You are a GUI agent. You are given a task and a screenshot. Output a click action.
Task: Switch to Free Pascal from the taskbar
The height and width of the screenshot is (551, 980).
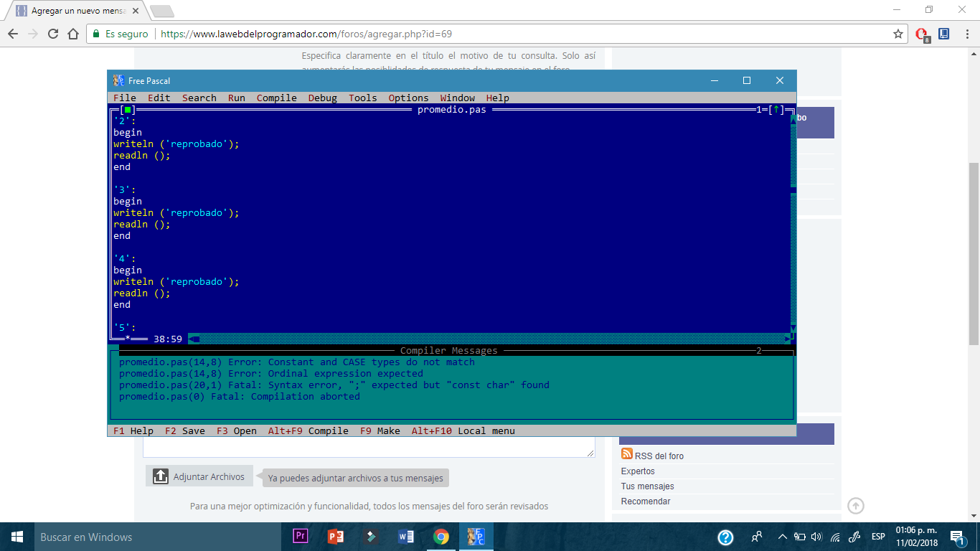(x=476, y=537)
